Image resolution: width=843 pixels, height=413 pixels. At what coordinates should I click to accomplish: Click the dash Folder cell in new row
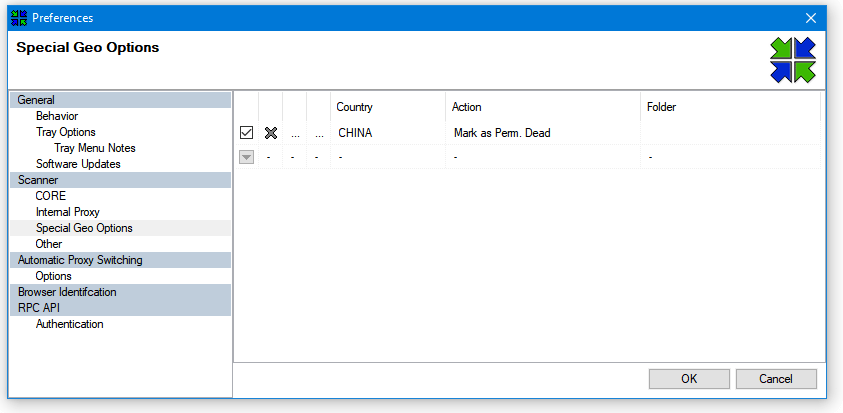[x=731, y=157]
